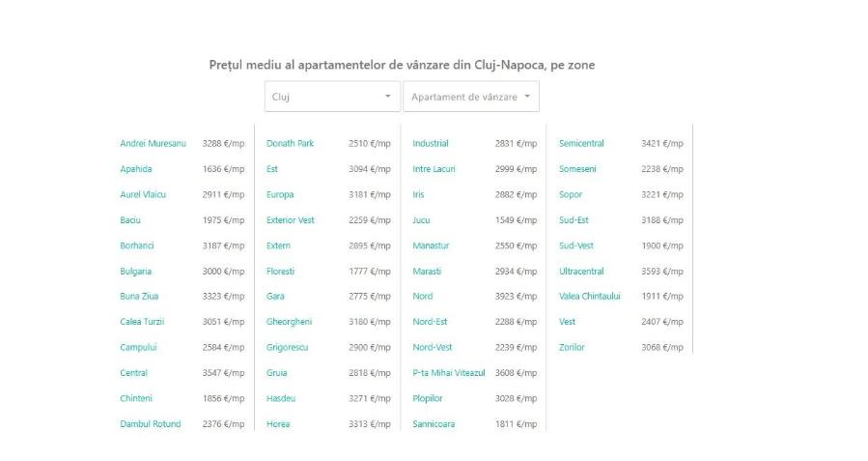Click the Zorilor zone link
Screen dimensions: 868x461
click(x=572, y=348)
